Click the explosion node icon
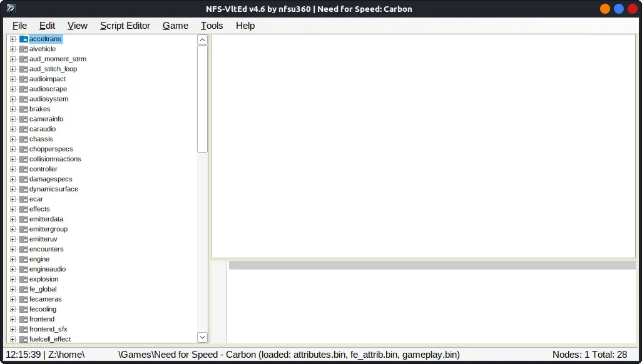This screenshot has width=642, height=364. click(24, 279)
